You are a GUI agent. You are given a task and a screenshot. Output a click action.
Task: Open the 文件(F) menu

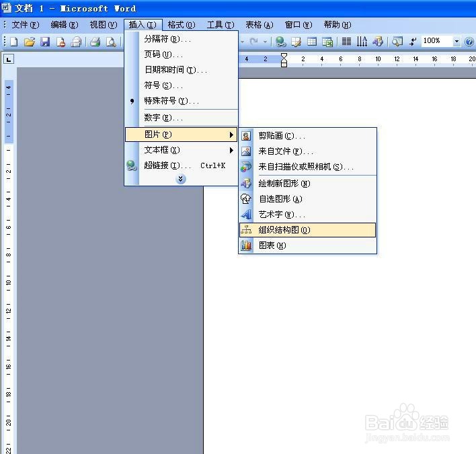26,25
